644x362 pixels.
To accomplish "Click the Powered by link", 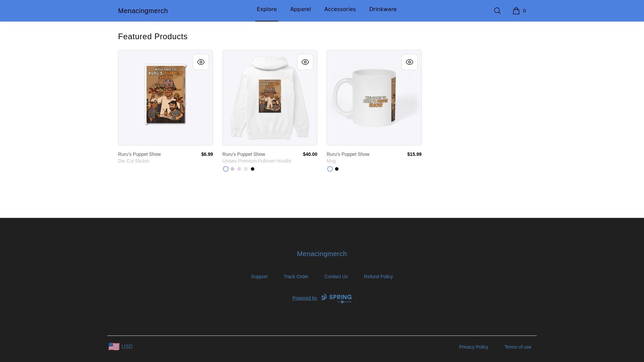I will point(305,298).
